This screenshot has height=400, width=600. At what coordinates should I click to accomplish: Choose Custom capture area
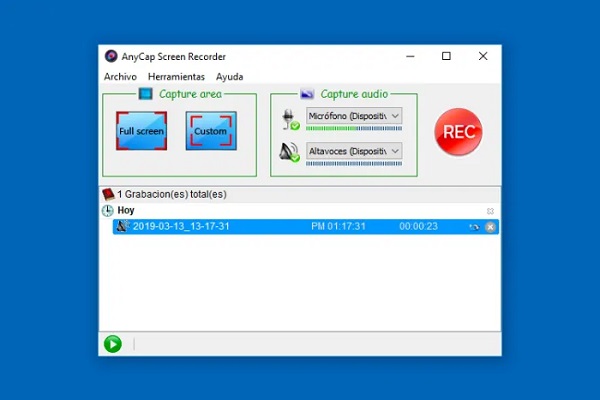(211, 131)
